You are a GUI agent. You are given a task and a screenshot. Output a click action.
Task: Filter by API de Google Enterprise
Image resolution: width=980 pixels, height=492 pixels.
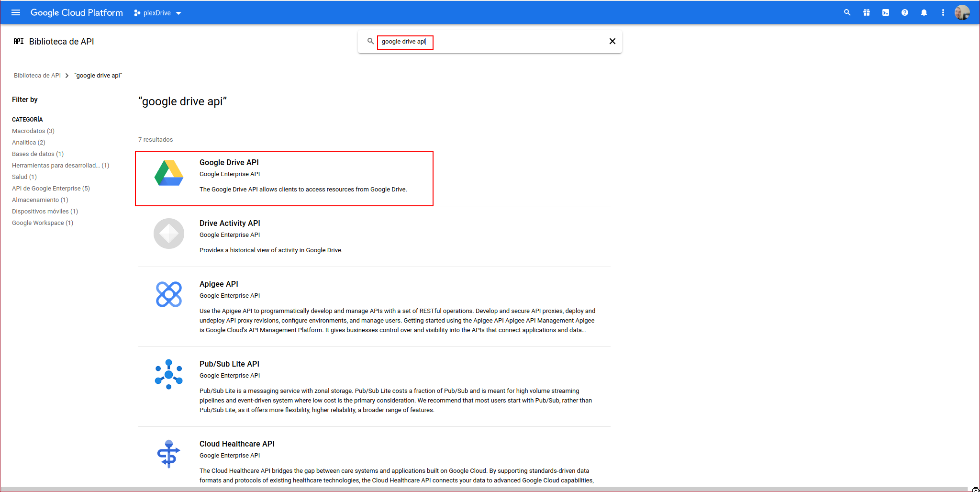point(51,189)
